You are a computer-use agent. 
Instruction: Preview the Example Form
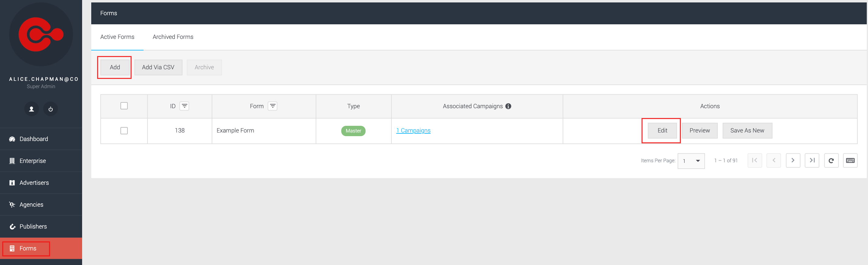click(x=700, y=131)
